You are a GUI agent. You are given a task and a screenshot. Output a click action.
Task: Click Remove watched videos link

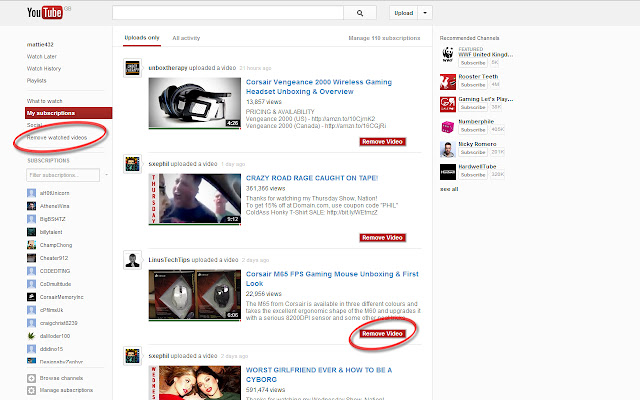tap(57, 138)
